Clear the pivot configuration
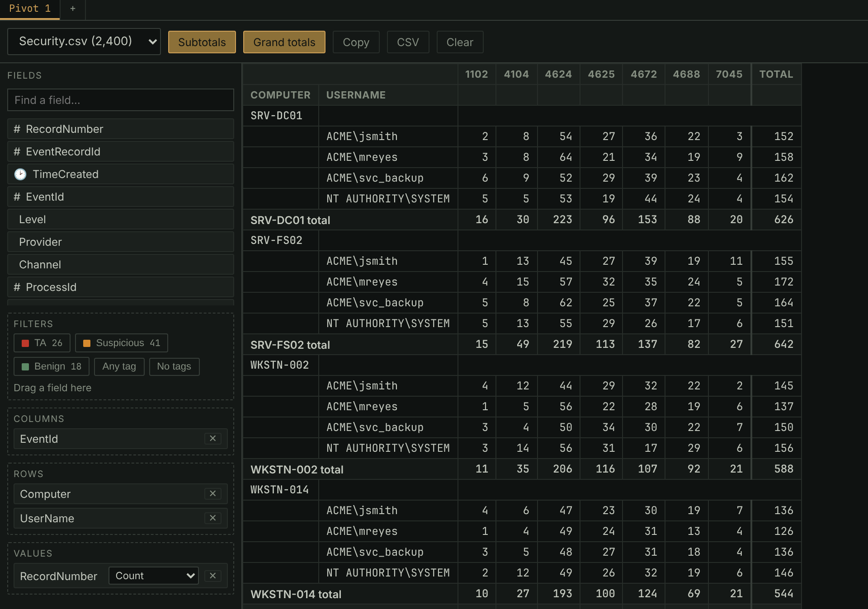This screenshot has height=609, width=868. click(460, 42)
